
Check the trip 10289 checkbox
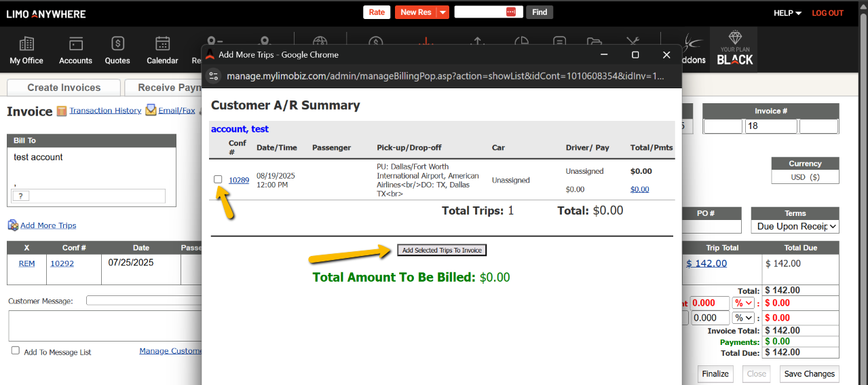(218, 179)
